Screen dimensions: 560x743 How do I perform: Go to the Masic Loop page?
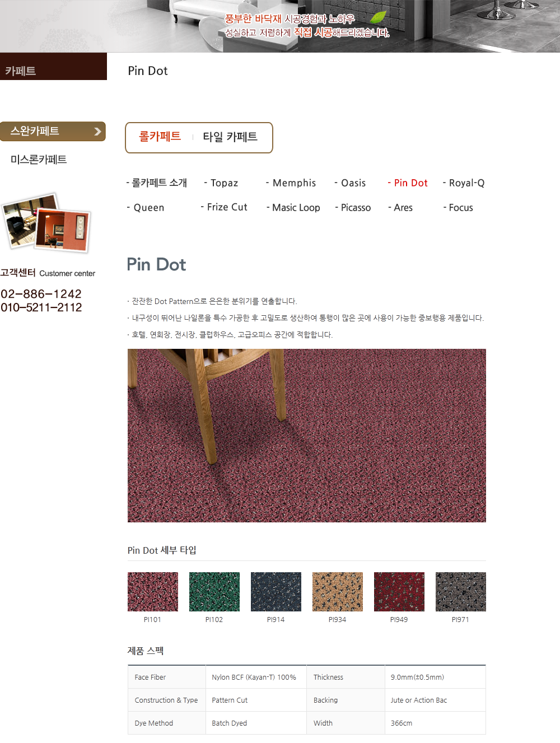click(293, 208)
